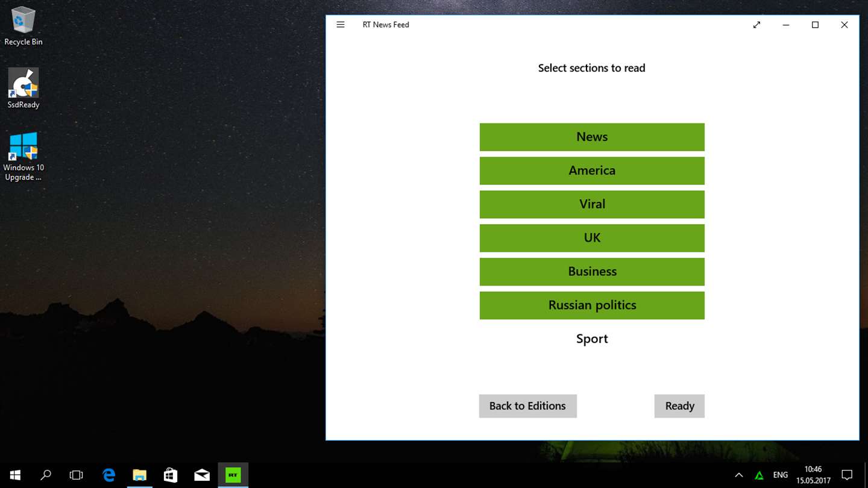Open the hamburger menu in RT News Feed

341,25
